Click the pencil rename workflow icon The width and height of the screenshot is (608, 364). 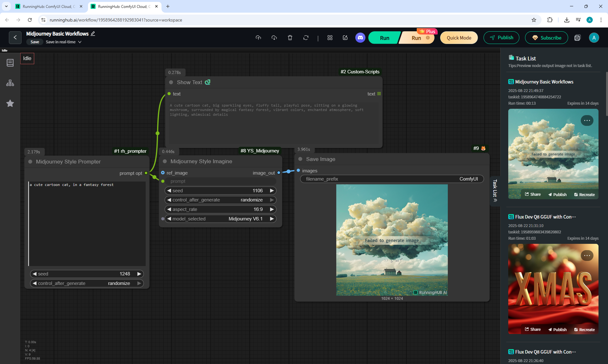[x=93, y=34]
